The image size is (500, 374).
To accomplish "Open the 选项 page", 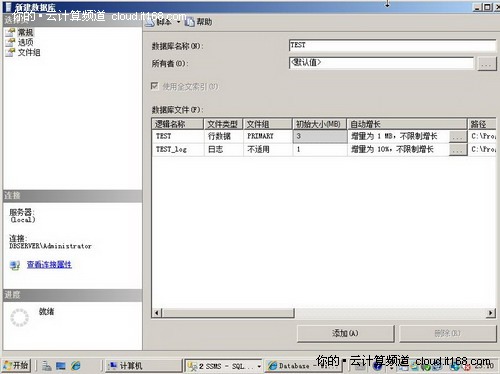I will point(25,42).
